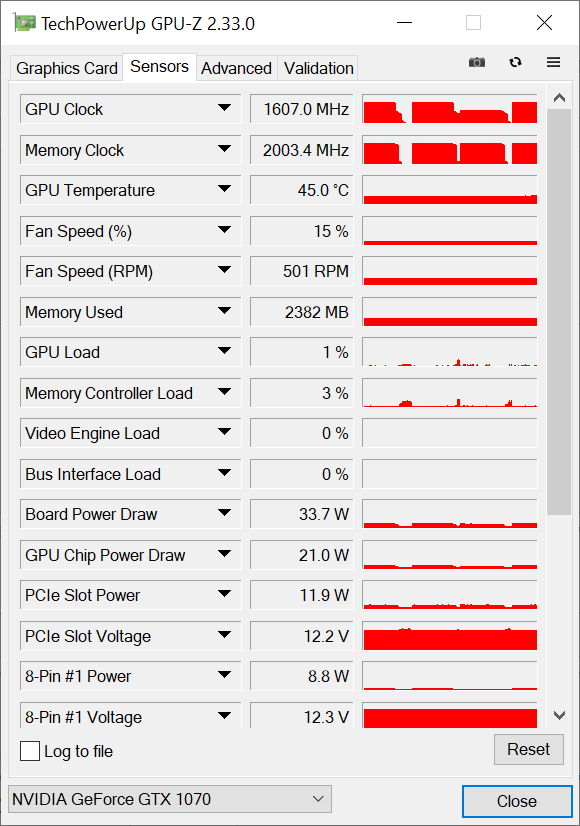
Task: Click the GPU-Z app icon in title bar
Action: coord(25,23)
